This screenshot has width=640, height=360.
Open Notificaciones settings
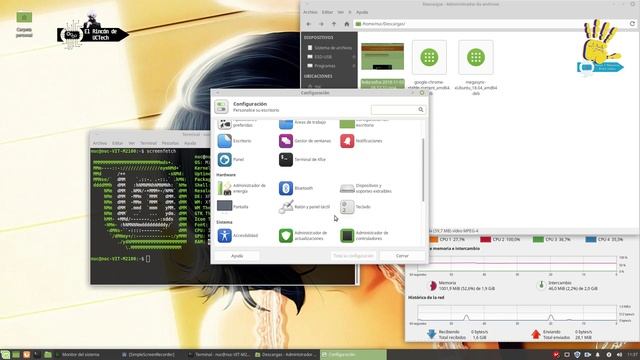pyautogui.click(x=361, y=141)
